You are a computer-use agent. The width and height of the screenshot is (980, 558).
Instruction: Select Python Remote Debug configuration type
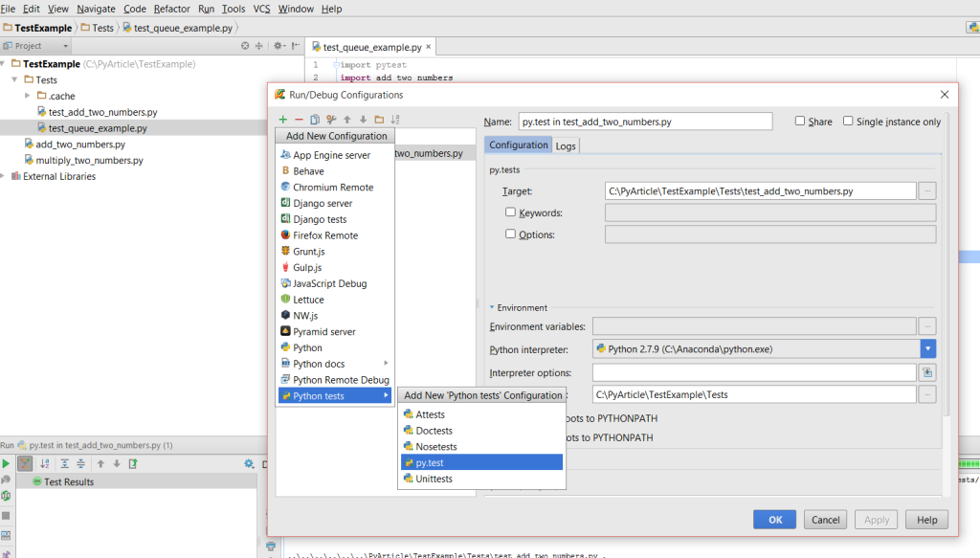pos(335,380)
